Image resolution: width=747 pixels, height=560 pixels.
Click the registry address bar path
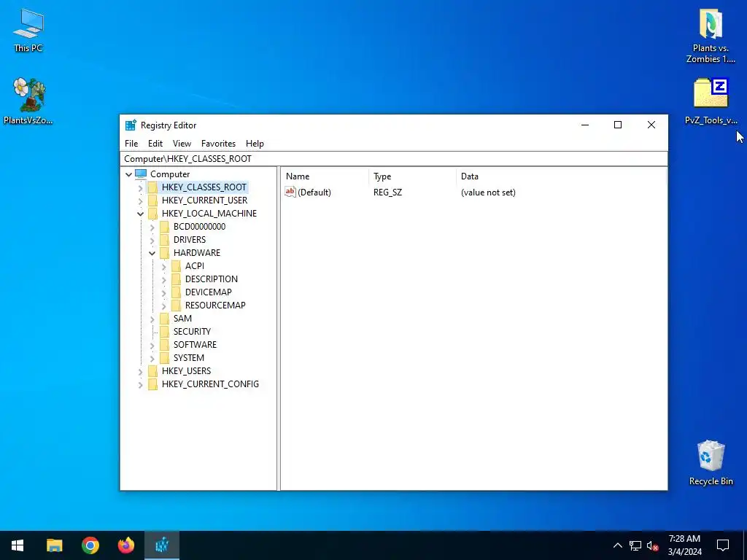[x=393, y=158]
